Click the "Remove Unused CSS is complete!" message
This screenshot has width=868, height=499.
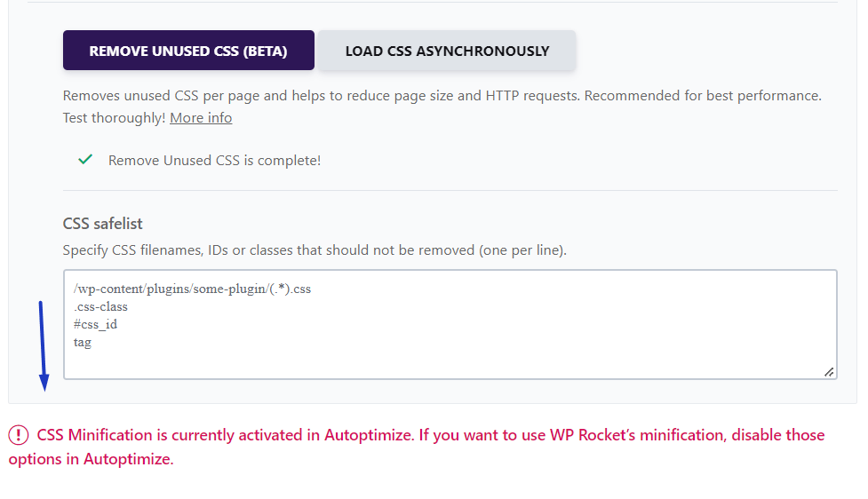click(214, 161)
